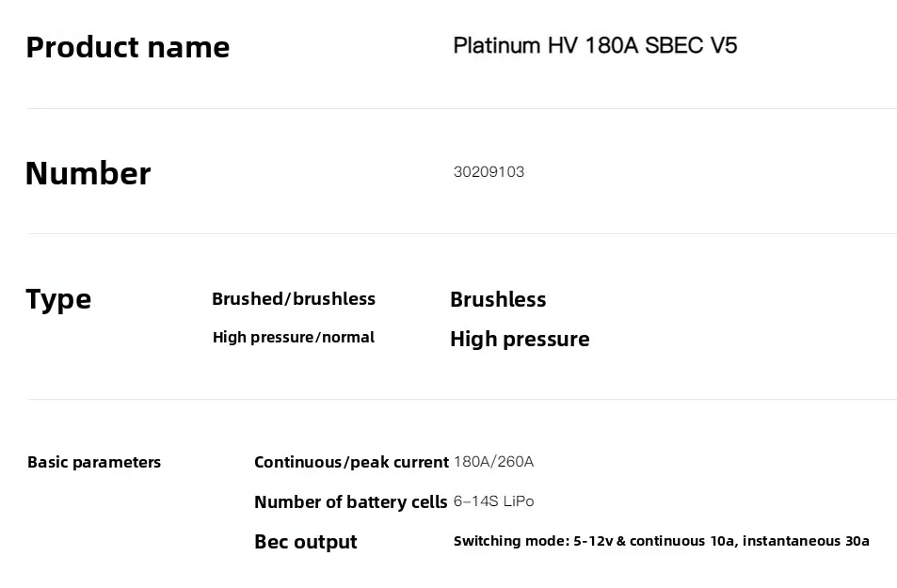The image size is (897, 588).
Task: Click the Number heading
Action: [88, 173]
